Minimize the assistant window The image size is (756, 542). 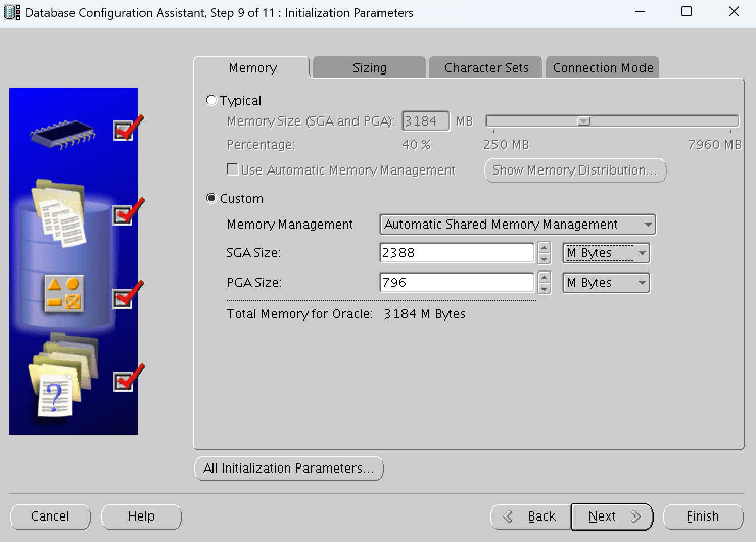click(640, 11)
